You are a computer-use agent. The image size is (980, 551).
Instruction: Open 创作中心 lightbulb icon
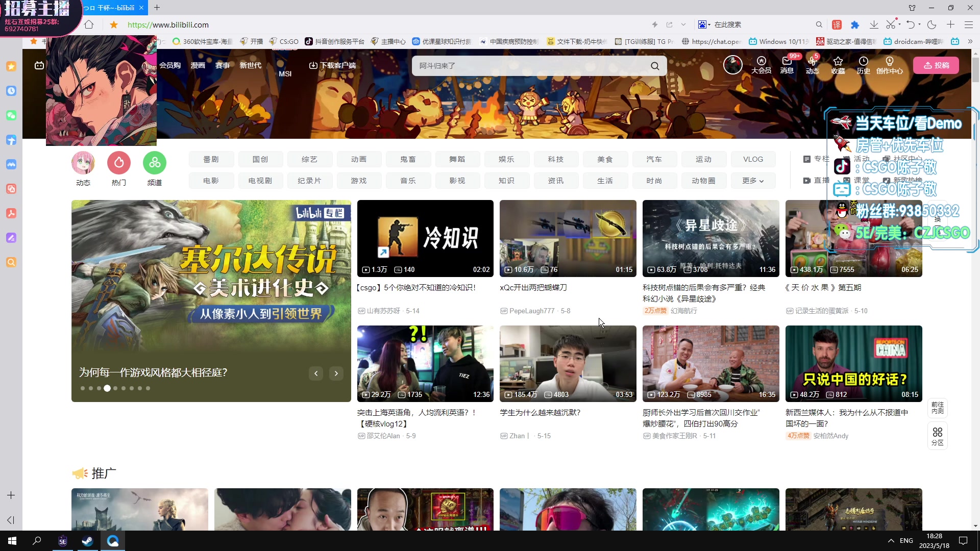coord(889,61)
